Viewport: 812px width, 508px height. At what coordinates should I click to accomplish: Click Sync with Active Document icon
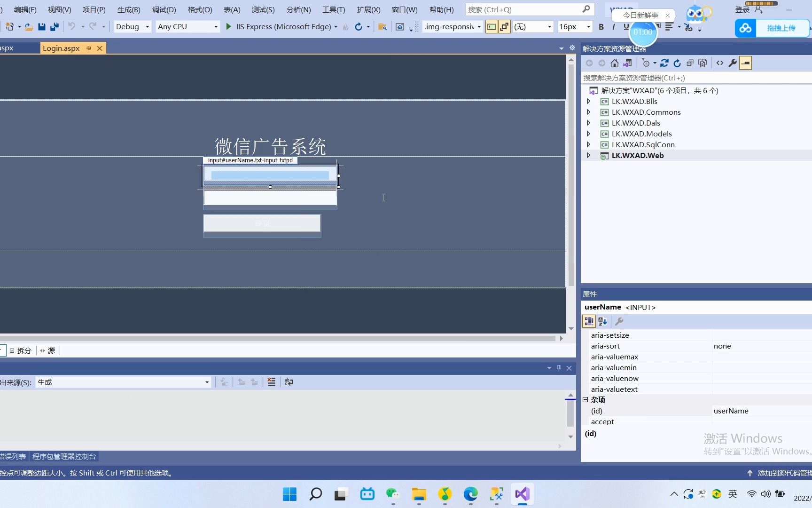pyautogui.click(x=664, y=63)
